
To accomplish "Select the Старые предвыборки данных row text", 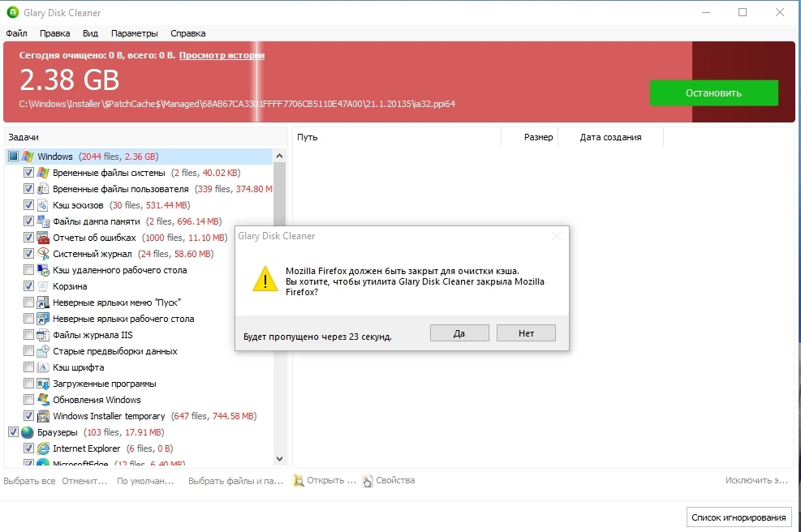I will tap(115, 351).
